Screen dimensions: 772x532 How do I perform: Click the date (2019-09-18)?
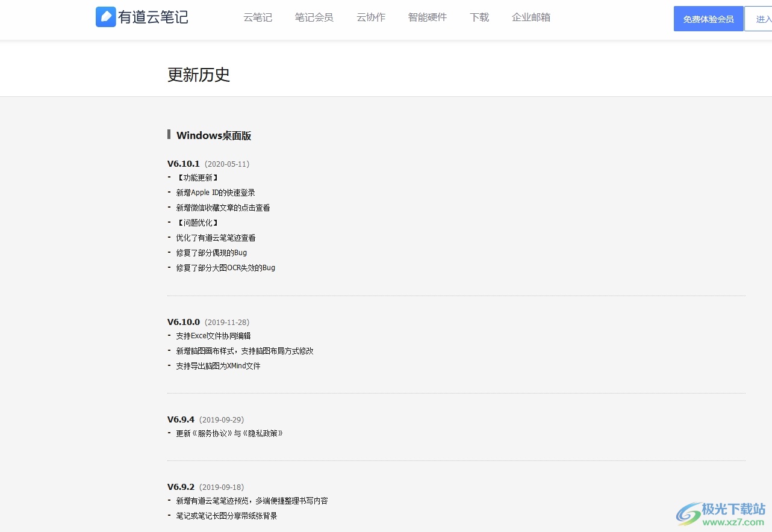pos(222,487)
